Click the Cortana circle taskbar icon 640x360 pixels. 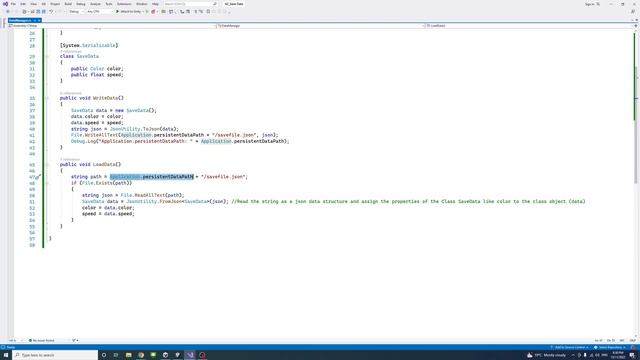(x=104, y=355)
